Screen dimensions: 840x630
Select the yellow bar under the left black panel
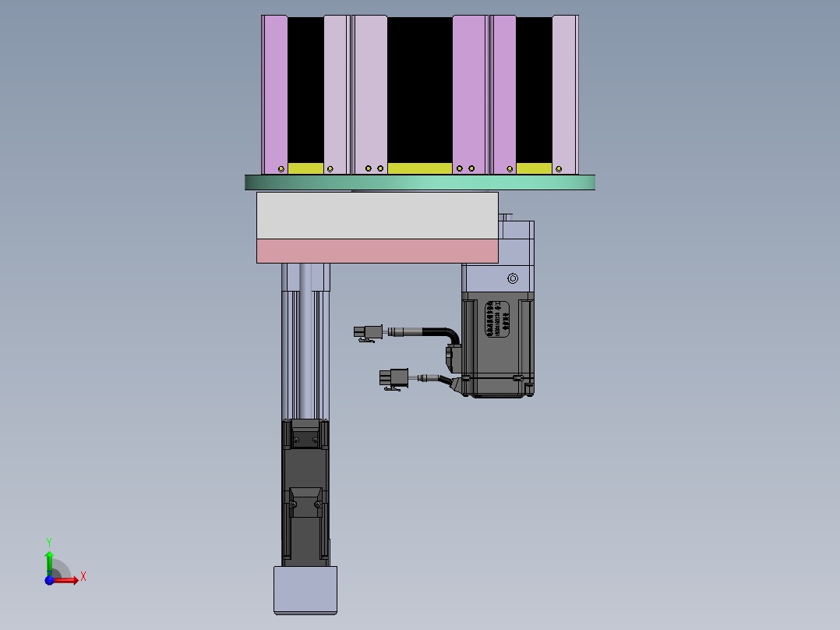pos(305,169)
